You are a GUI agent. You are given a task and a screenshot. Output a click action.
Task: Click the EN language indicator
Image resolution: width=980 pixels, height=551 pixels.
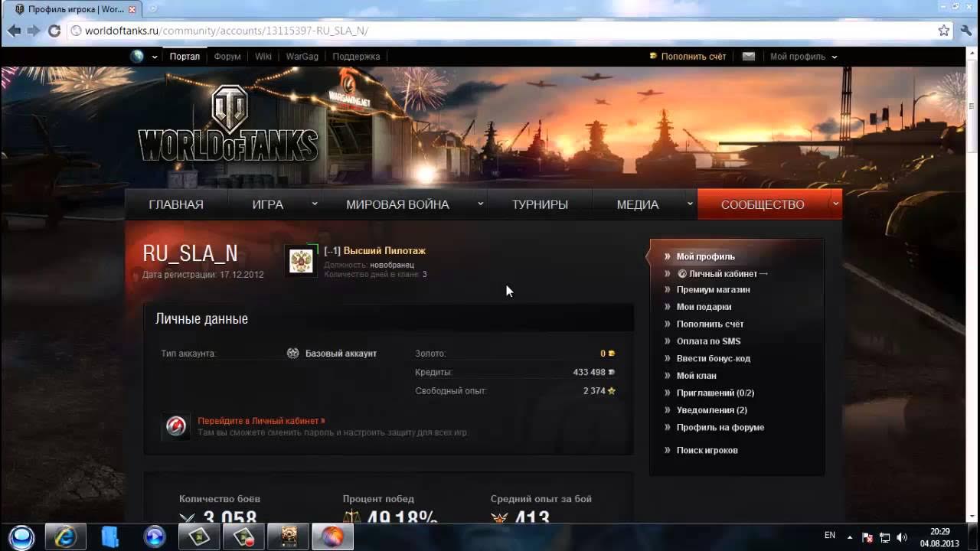(830, 536)
